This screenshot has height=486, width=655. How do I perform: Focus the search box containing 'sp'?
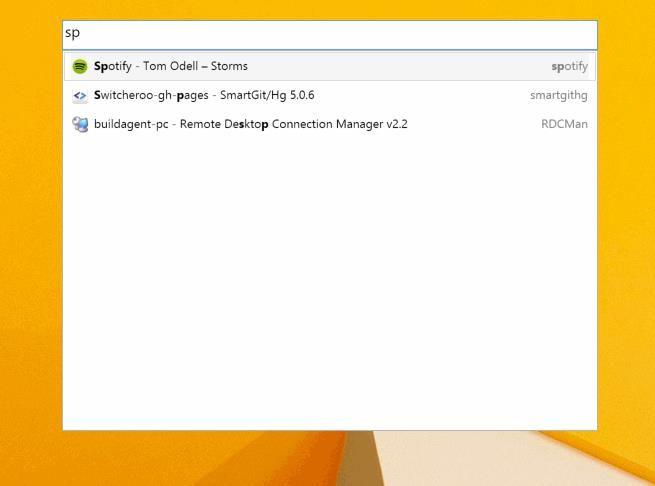coord(330,34)
